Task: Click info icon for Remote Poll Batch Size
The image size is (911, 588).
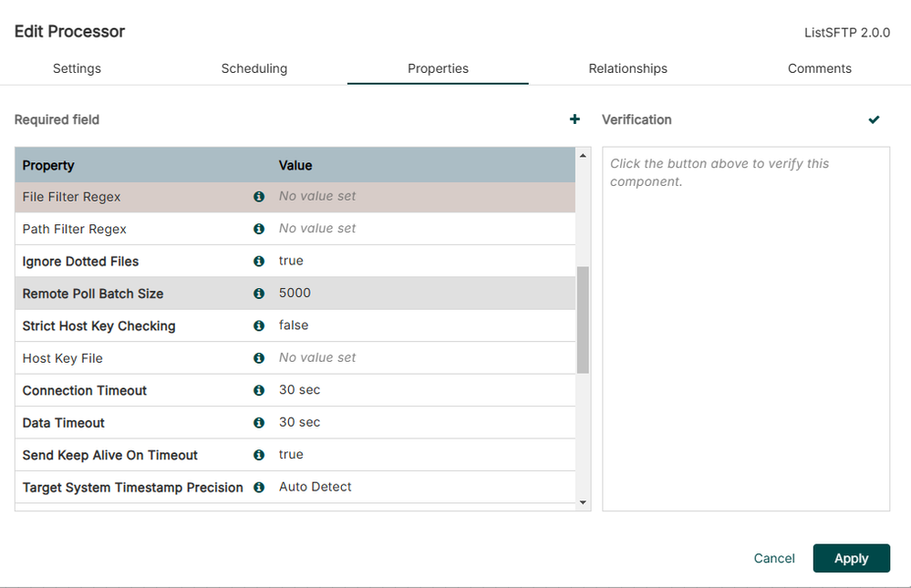Action: tap(259, 294)
